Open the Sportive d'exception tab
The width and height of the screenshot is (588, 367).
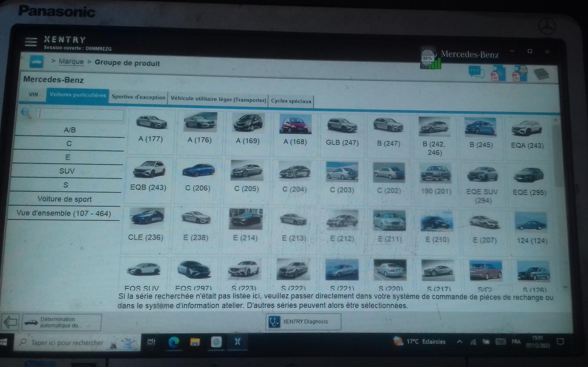139,98
